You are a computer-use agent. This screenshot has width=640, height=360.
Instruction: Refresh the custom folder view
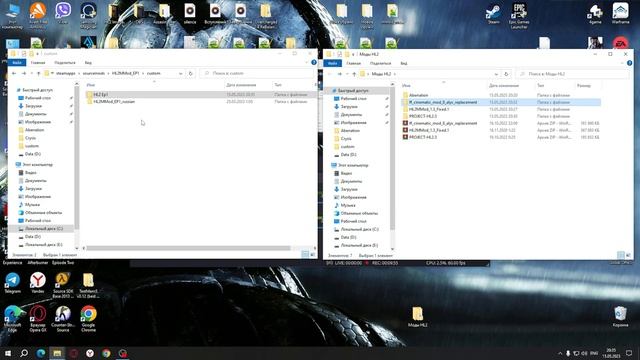click(190, 73)
